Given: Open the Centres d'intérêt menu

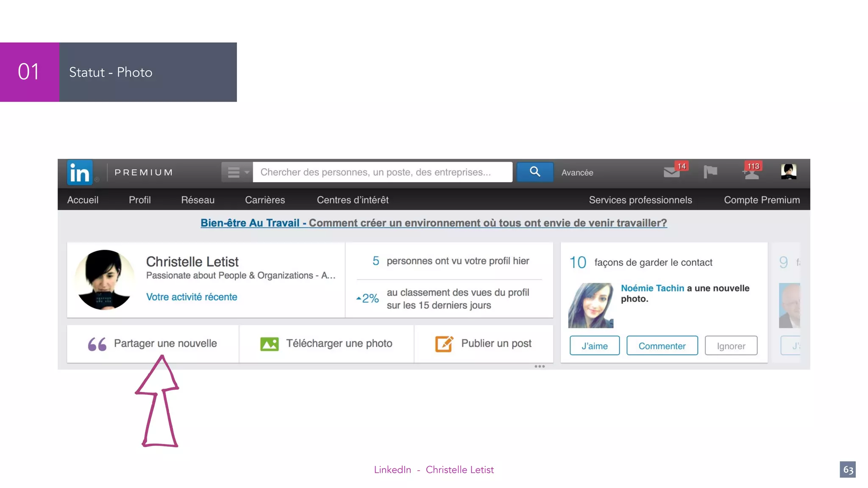Looking at the screenshot, I should [353, 200].
